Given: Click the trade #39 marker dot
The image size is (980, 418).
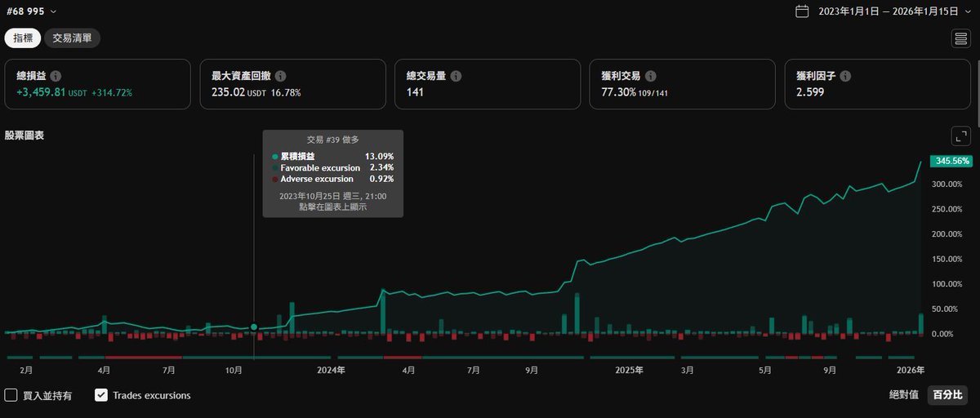Looking at the screenshot, I should [254, 327].
